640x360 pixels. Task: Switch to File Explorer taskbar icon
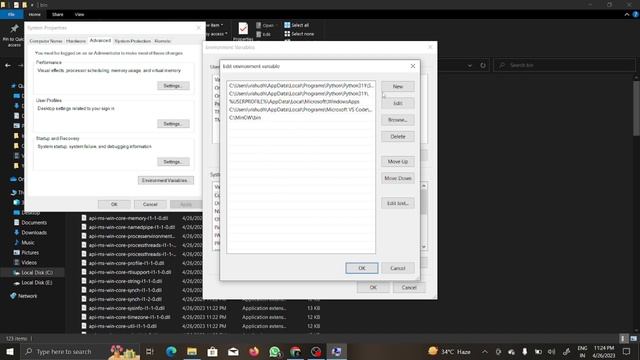tap(192, 351)
